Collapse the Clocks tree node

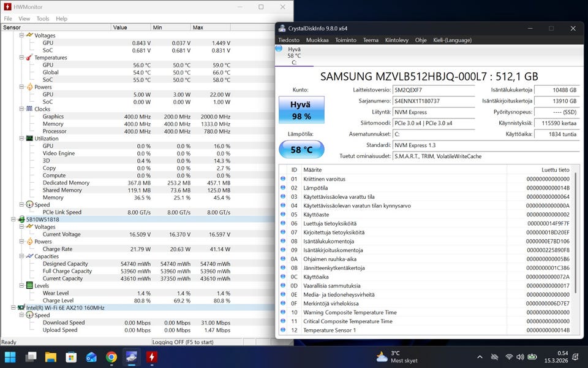[x=21, y=109]
